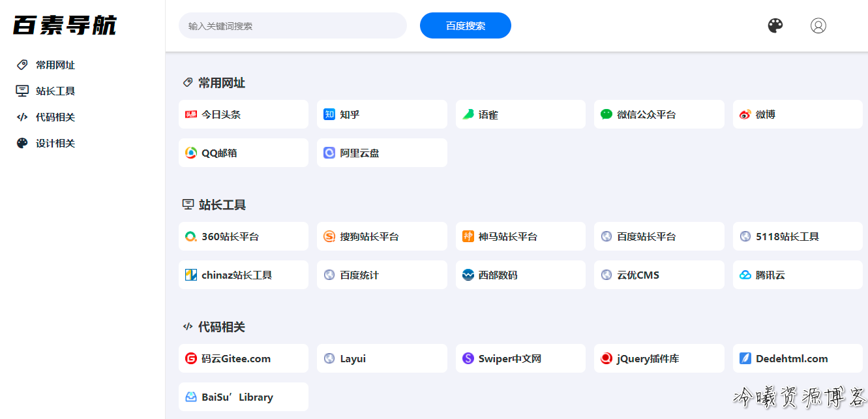868x419 pixels.
Task: Visit the 微博 link text
Action: (x=766, y=114)
